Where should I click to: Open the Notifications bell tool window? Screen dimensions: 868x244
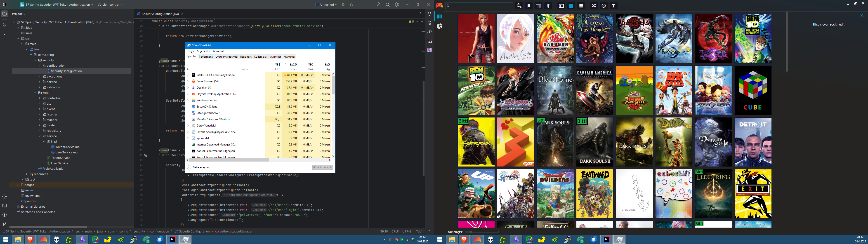(429, 14)
